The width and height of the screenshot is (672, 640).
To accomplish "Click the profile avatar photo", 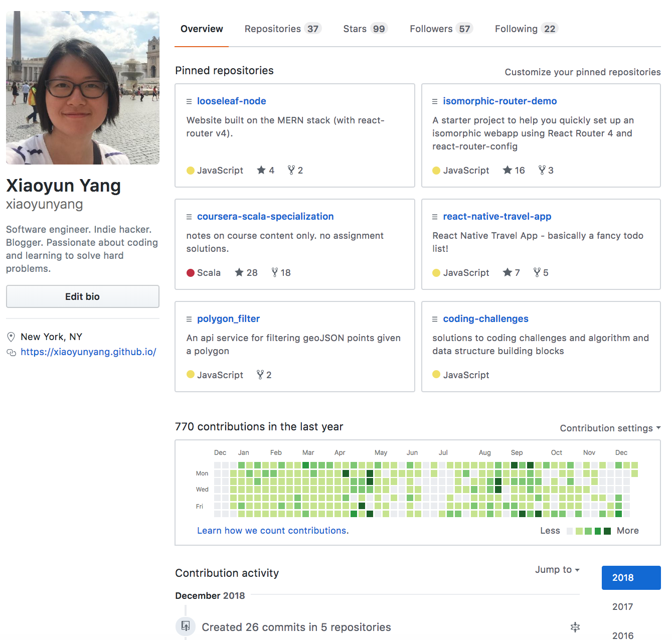I will coord(83,88).
